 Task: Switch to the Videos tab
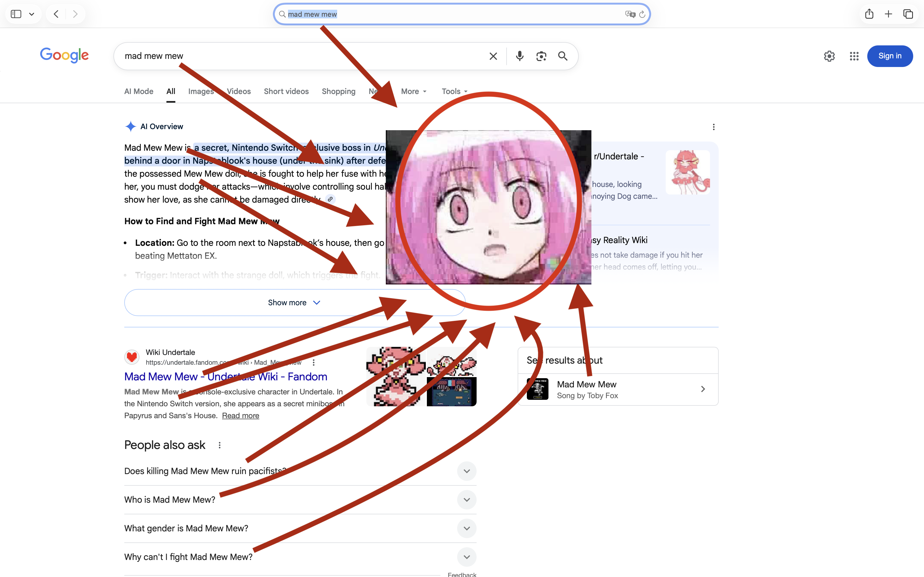(239, 91)
